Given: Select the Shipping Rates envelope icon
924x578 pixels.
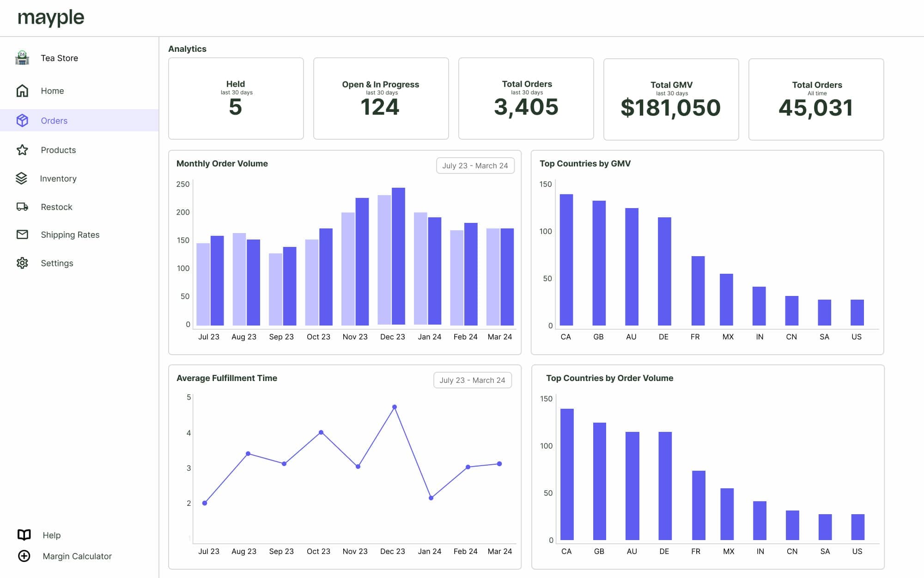Looking at the screenshot, I should pos(23,234).
